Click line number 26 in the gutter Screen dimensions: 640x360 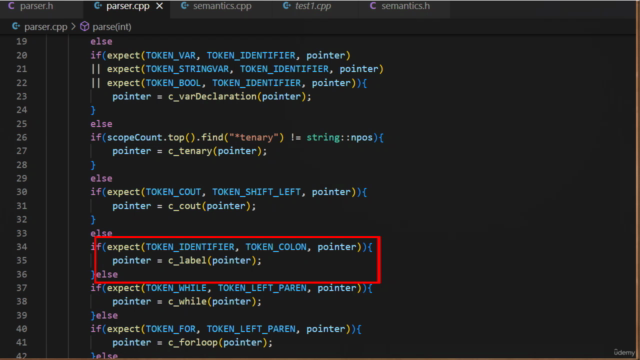[22, 138]
